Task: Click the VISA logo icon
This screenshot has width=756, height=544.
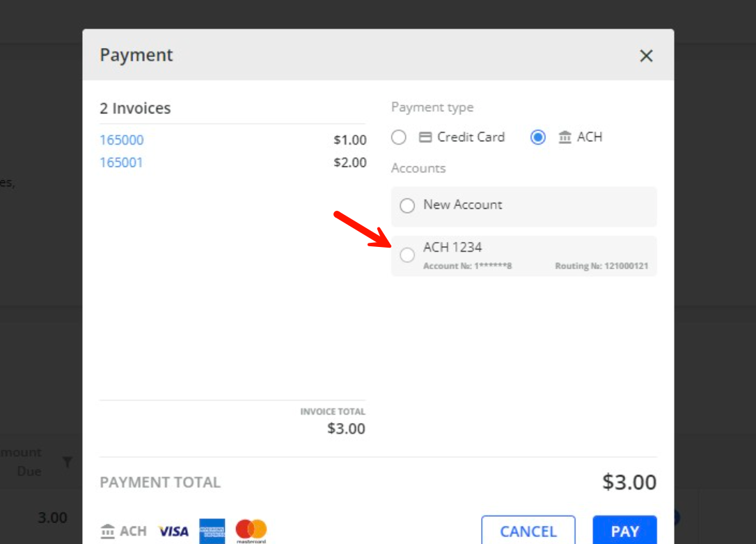Action: pyautogui.click(x=173, y=531)
